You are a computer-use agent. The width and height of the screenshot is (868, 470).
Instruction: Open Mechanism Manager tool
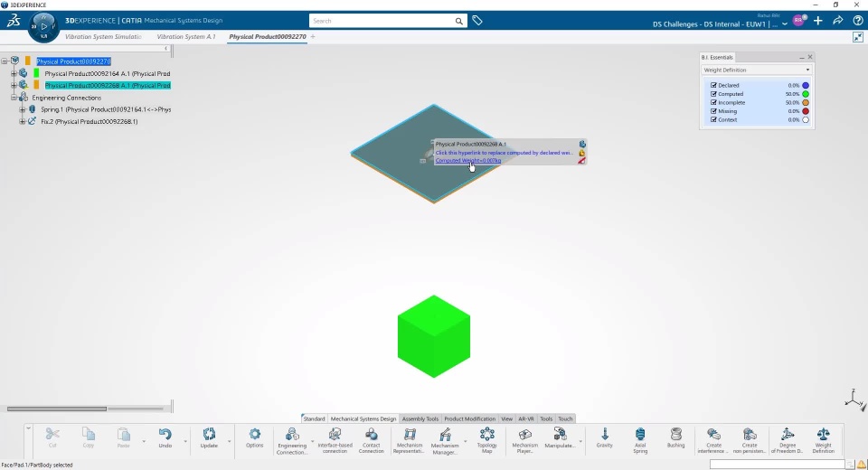click(445, 441)
